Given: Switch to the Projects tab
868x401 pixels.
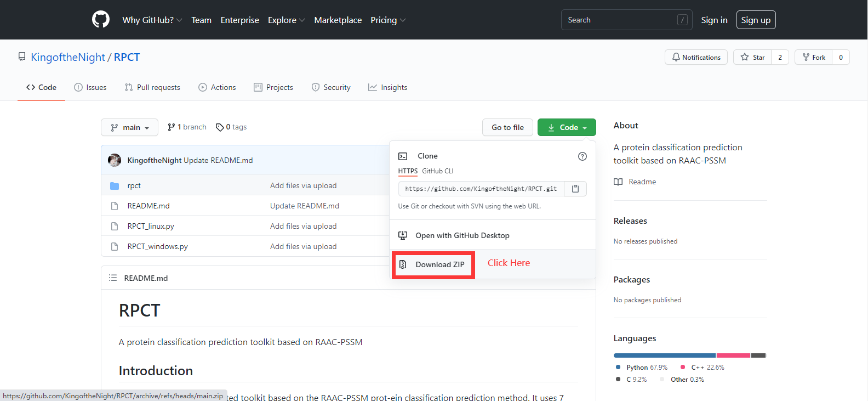Looking at the screenshot, I should [x=273, y=87].
